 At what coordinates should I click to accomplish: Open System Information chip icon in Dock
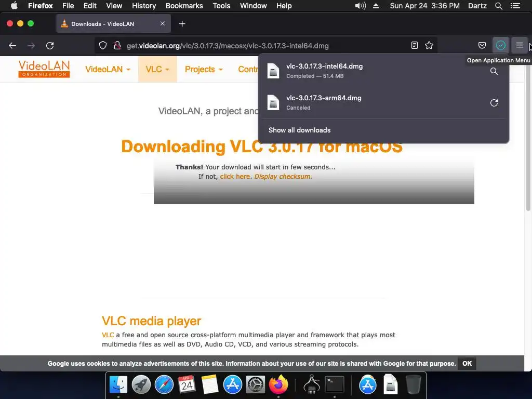[312, 384]
